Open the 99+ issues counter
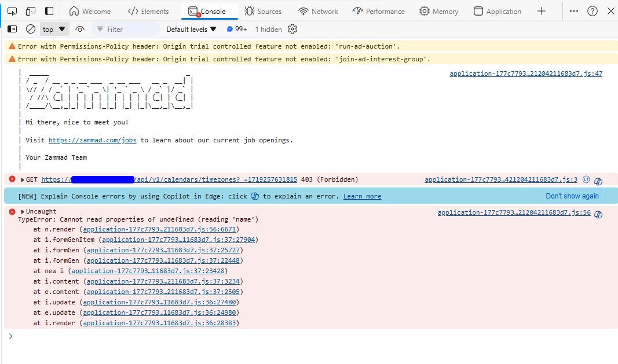618x364 pixels. coord(237,29)
